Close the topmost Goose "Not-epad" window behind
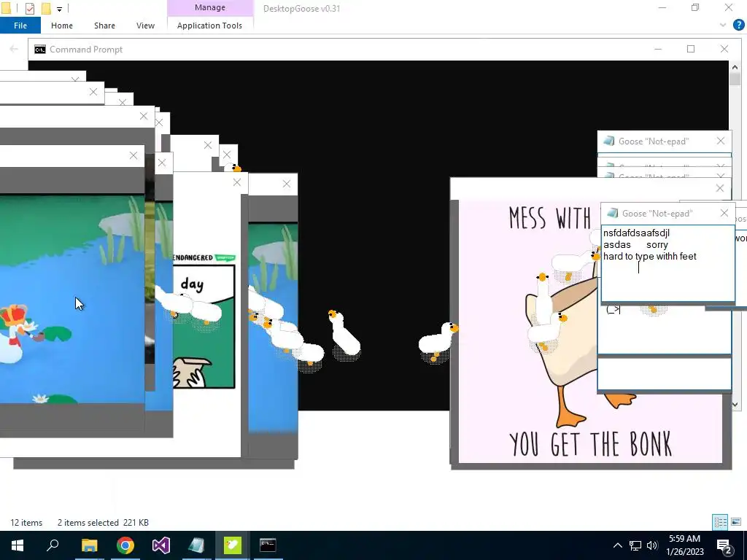The height and width of the screenshot is (560, 747). [720, 141]
